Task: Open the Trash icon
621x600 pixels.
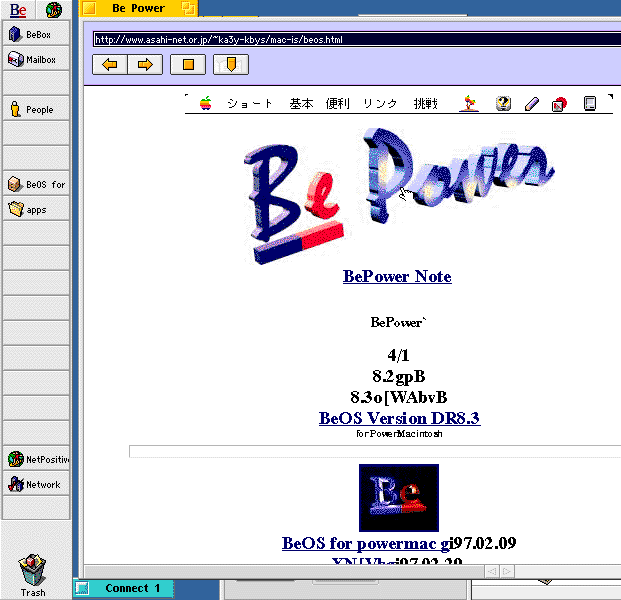Action: click(32, 575)
